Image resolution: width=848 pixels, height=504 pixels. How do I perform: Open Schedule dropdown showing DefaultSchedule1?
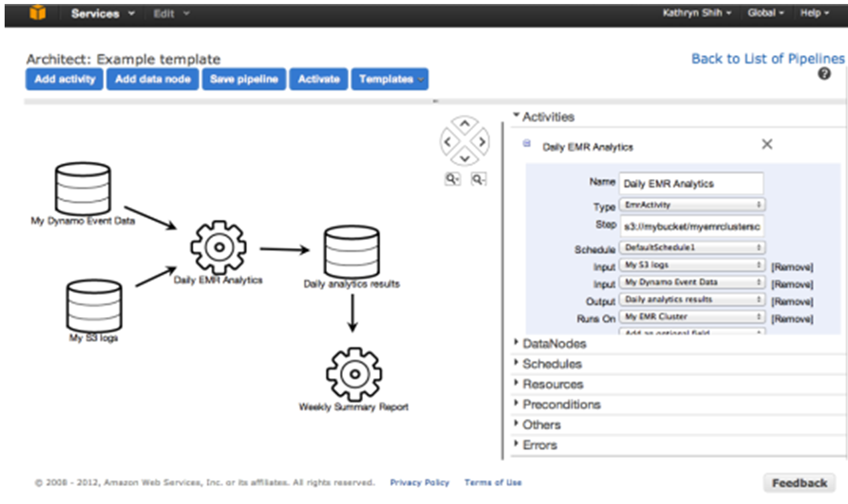click(692, 247)
